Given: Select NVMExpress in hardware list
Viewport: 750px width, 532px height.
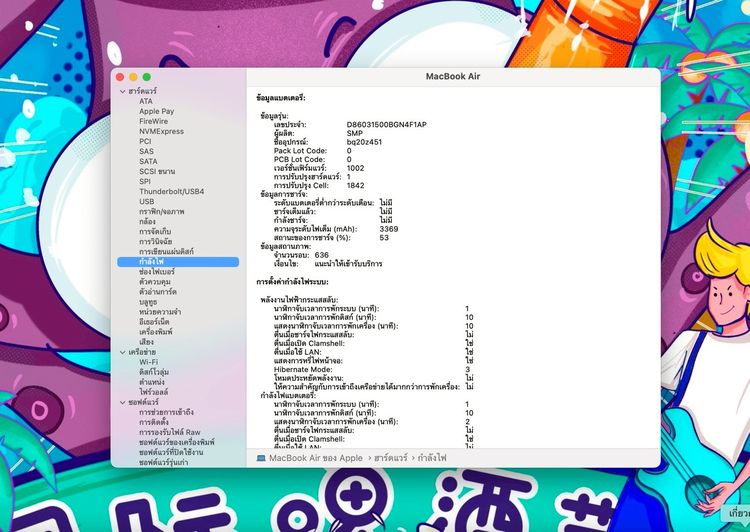Looking at the screenshot, I should (x=161, y=131).
